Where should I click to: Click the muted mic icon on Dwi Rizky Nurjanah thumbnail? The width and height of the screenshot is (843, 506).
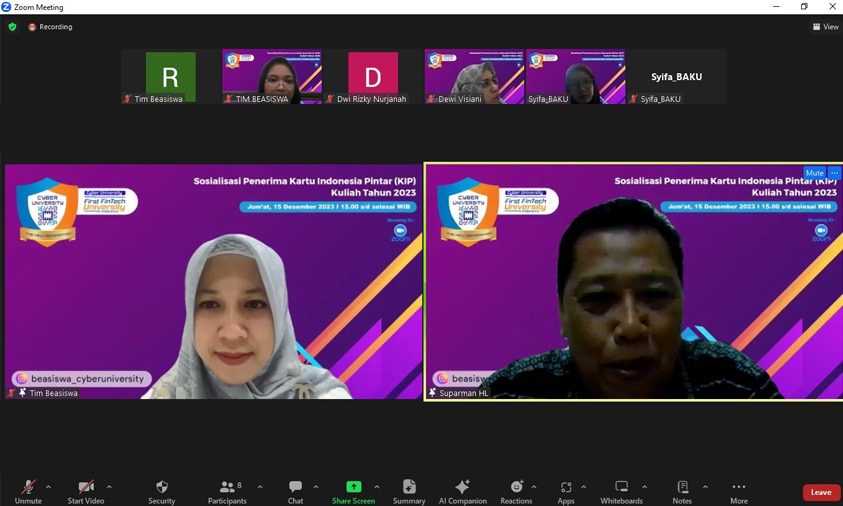pyautogui.click(x=330, y=99)
